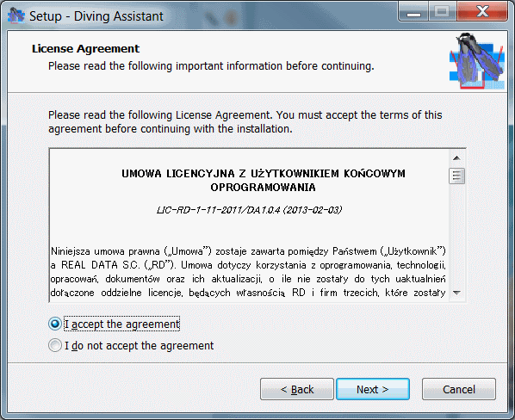Screen dimensions: 515x420
Task: Click the Next button to continue
Action: click(373, 389)
